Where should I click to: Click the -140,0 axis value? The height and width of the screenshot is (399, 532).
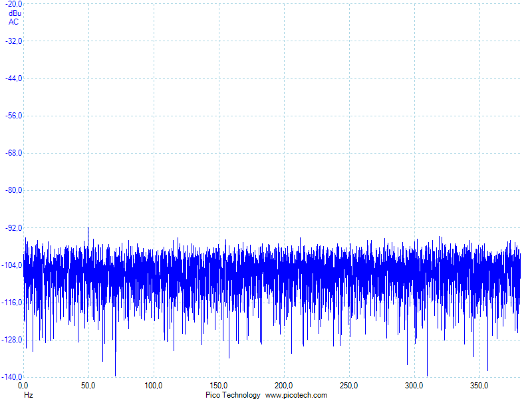pyautogui.click(x=12, y=377)
